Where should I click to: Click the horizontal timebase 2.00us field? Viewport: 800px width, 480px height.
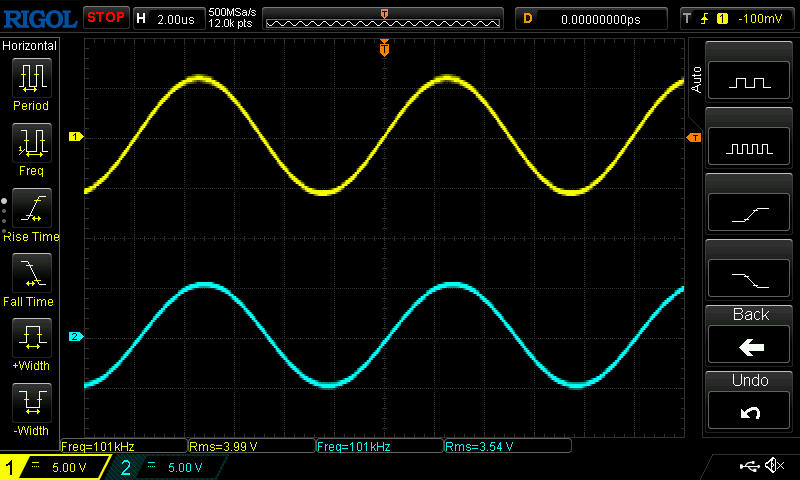[169, 19]
